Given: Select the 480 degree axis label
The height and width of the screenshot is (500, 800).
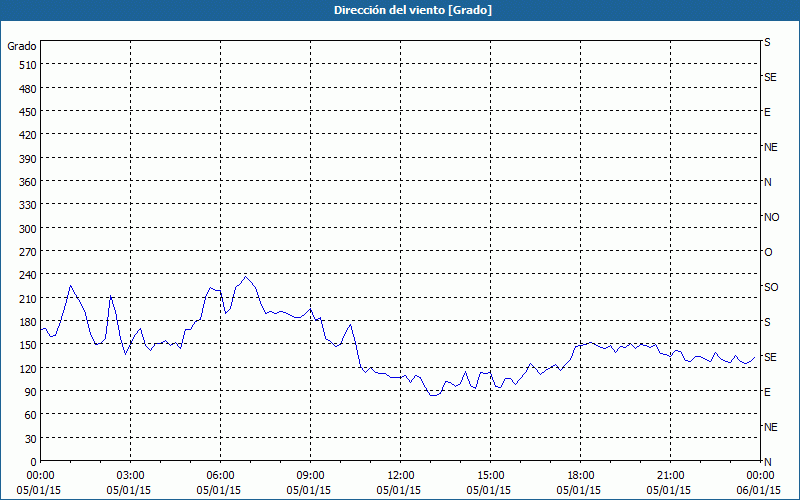Looking at the screenshot, I should click(x=28, y=89).
